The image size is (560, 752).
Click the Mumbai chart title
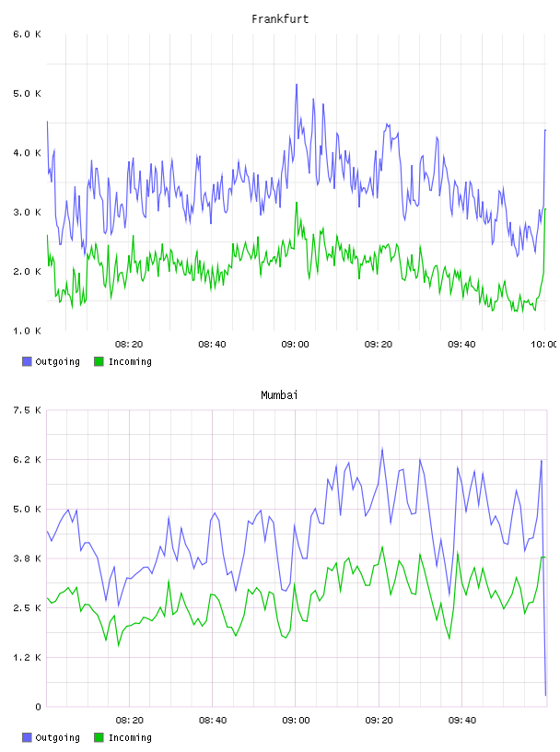(279, 395)
